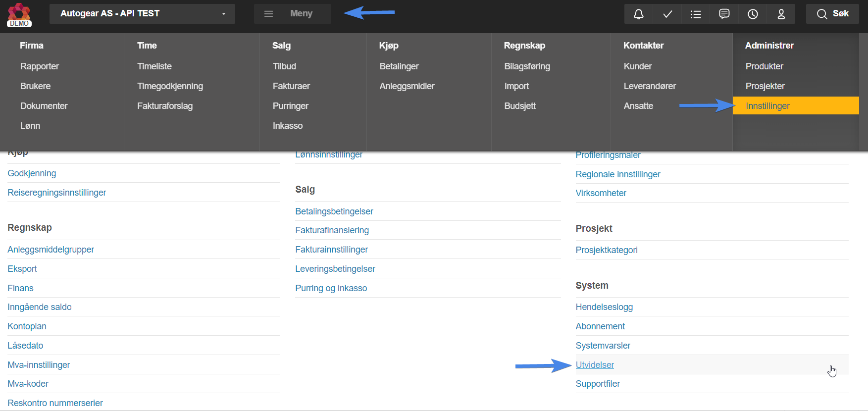Screen dimensions: 868x411
Task: Open Fakturaer under Salg
Action: pyautogui.click(x=291, y=86)
